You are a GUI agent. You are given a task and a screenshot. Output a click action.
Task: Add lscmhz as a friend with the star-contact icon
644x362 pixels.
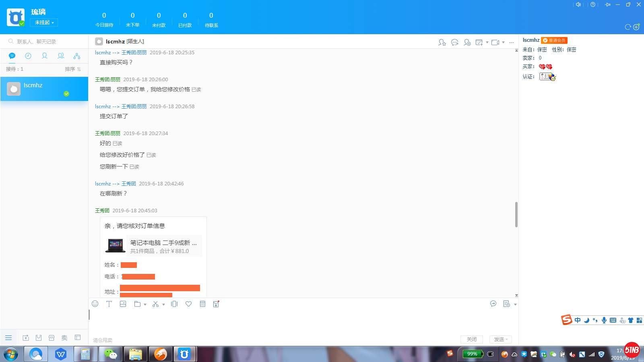442,42
